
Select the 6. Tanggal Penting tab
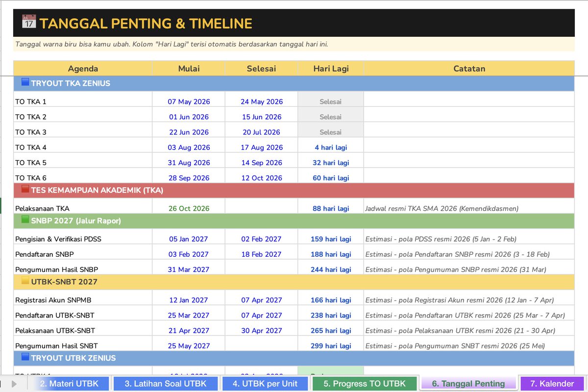468,384
